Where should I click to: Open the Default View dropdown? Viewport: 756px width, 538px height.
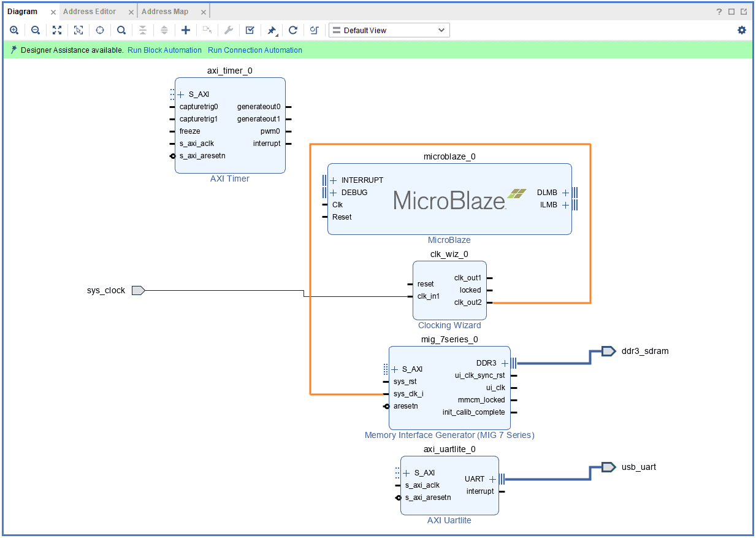[389, 30]
